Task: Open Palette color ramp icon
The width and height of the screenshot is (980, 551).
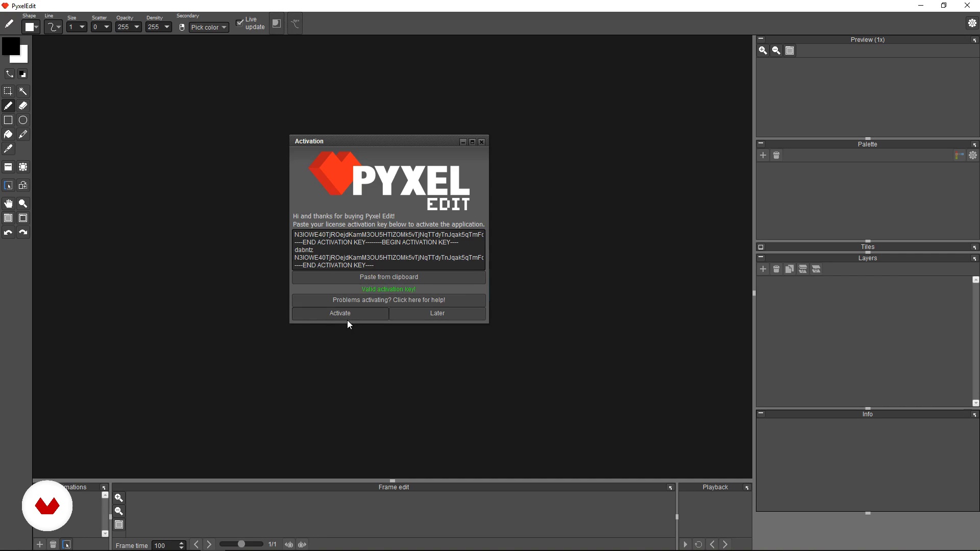Action: pyautogui.click(x=959, y=155)
